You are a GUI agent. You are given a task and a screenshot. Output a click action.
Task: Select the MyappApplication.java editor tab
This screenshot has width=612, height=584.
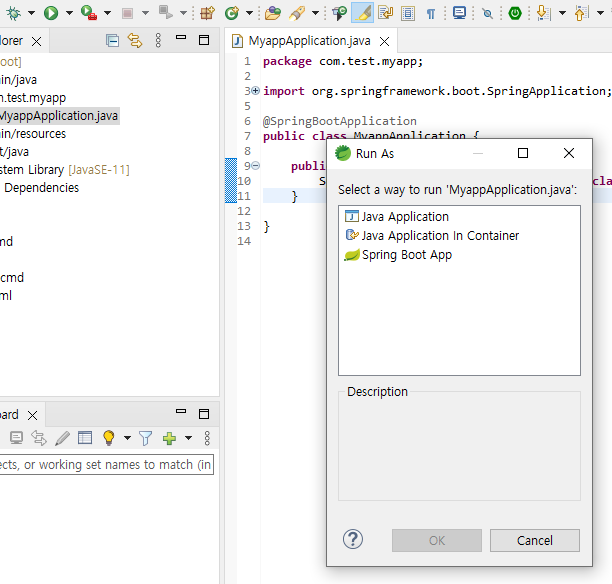(309, 41)
